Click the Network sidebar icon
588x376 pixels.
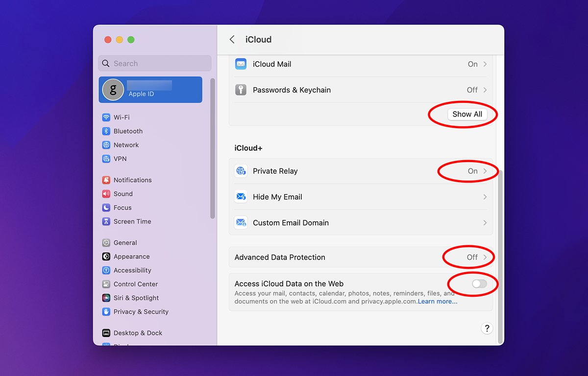coord(106,144)
